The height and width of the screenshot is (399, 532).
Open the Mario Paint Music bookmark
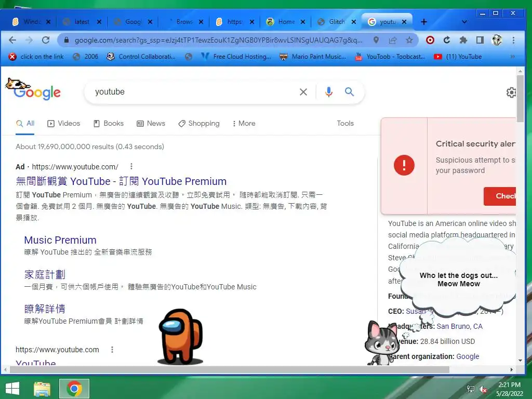coord(313,57)
